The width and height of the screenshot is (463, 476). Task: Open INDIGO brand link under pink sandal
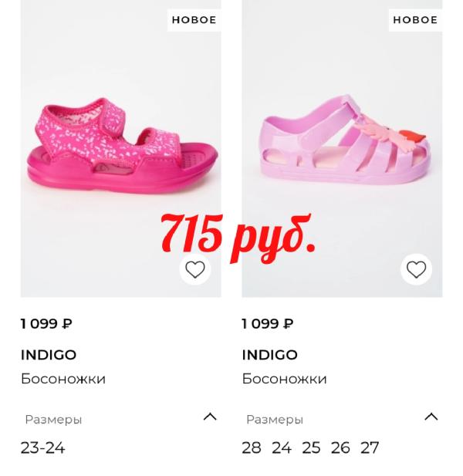coord(49,355)
